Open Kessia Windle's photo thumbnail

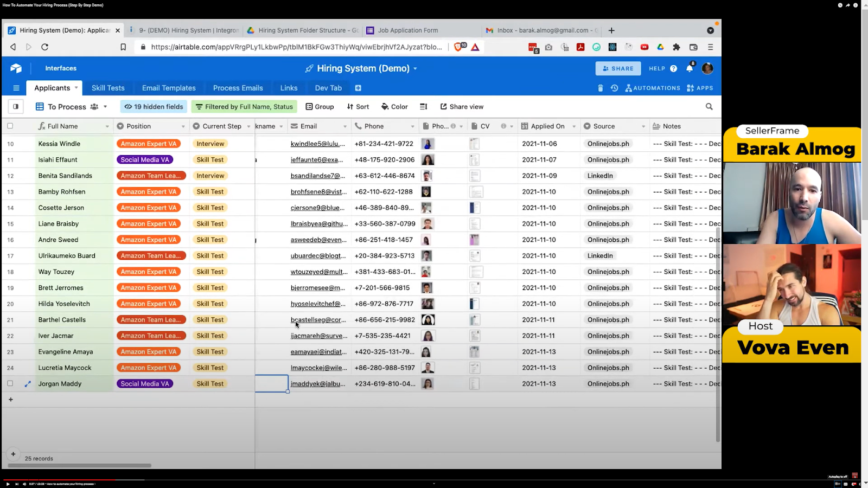click(428, 144)
